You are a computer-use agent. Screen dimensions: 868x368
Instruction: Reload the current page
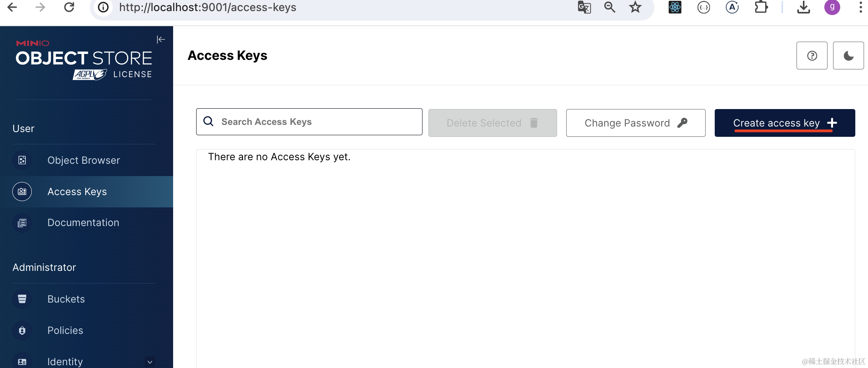click(x=69, y=7)
